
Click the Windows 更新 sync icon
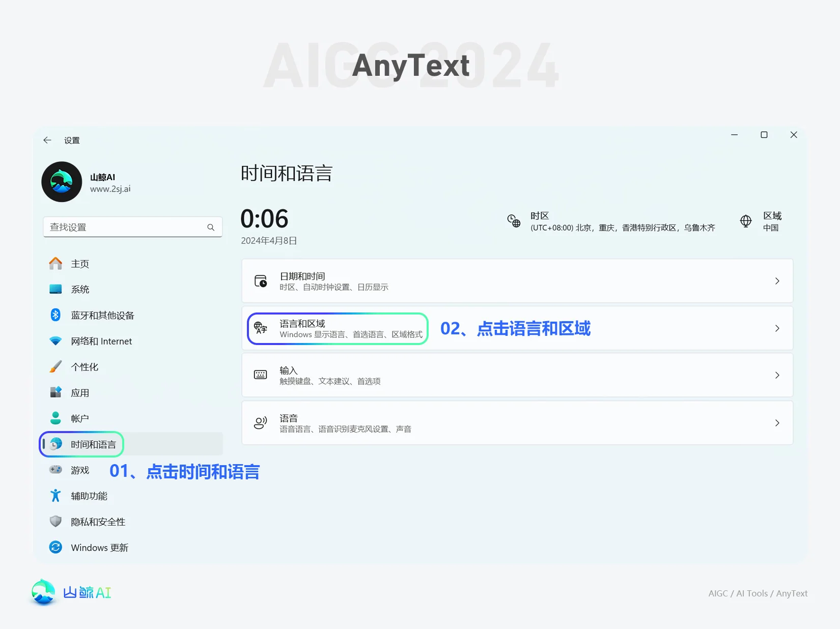point(55,548)
